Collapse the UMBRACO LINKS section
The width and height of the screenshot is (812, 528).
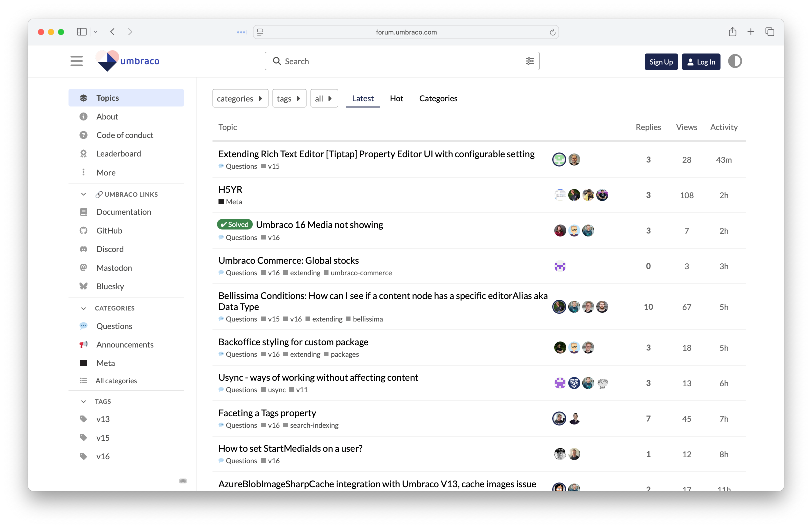click(x=83, y=194)
